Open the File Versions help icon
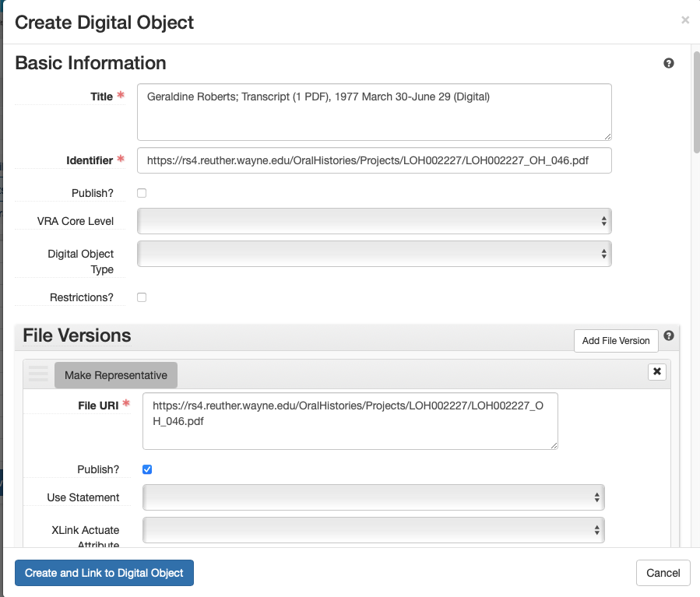 point(669,335)
